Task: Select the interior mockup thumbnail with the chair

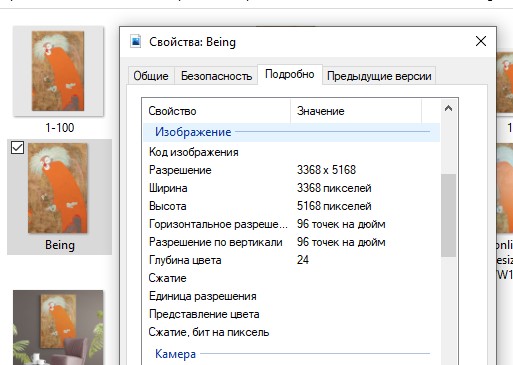Action: click(58, 327)
